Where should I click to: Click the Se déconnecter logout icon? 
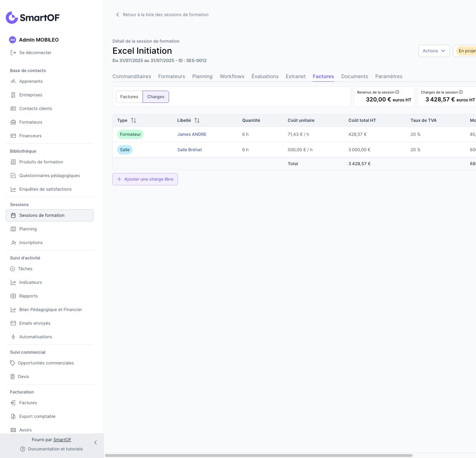13,53
